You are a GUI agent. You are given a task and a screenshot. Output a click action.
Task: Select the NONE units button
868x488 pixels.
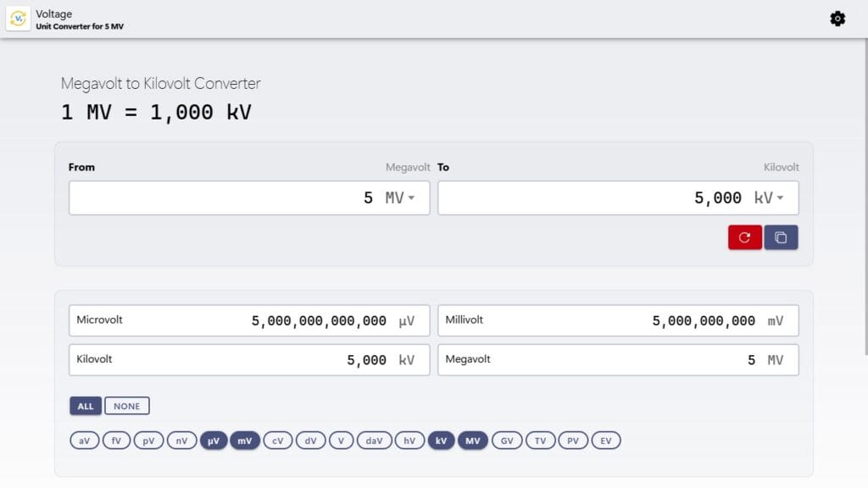[x=127, y=406]
